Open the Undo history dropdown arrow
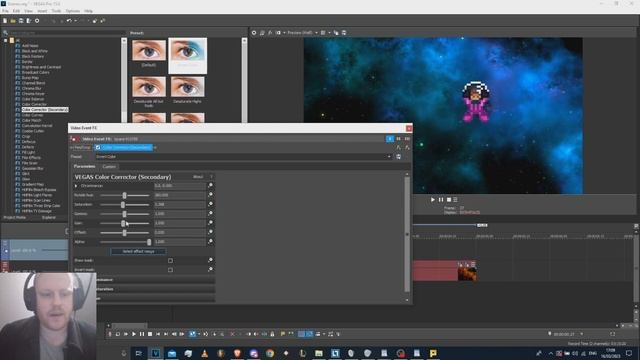This screenshot has width=640, height=360. [x=75, y=20]
